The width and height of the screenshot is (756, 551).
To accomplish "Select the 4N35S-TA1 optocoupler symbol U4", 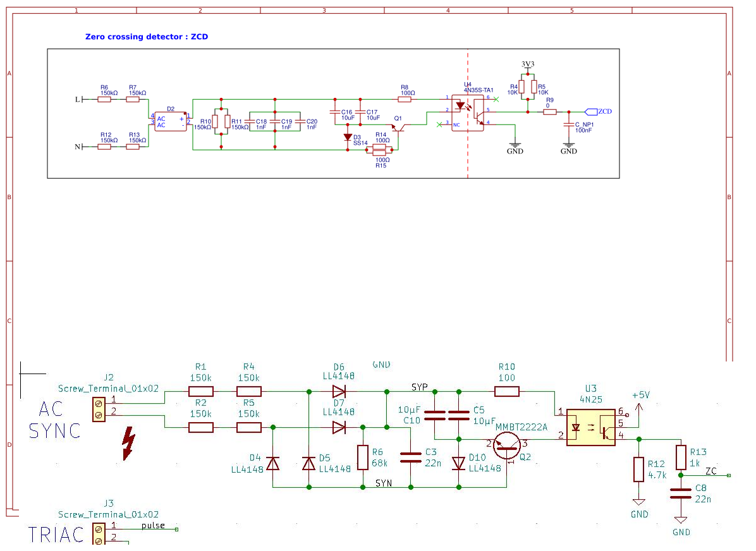I will 469,114.
